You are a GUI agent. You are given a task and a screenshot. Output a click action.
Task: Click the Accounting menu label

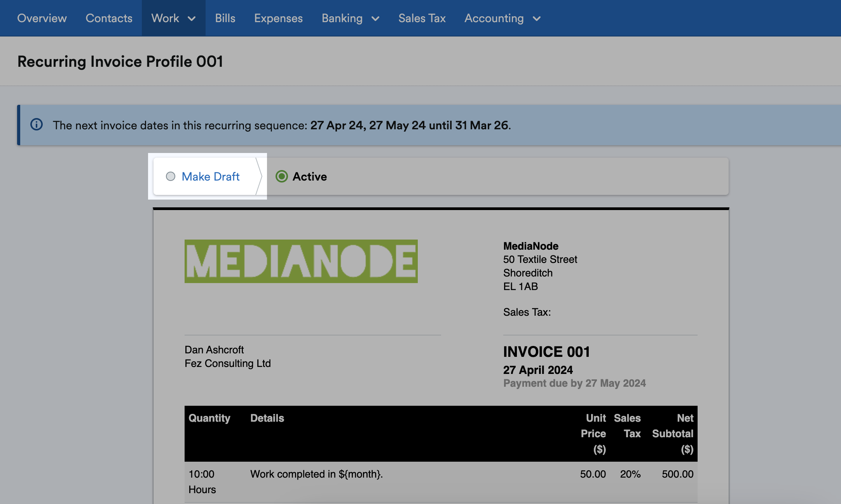coord(494,18)
